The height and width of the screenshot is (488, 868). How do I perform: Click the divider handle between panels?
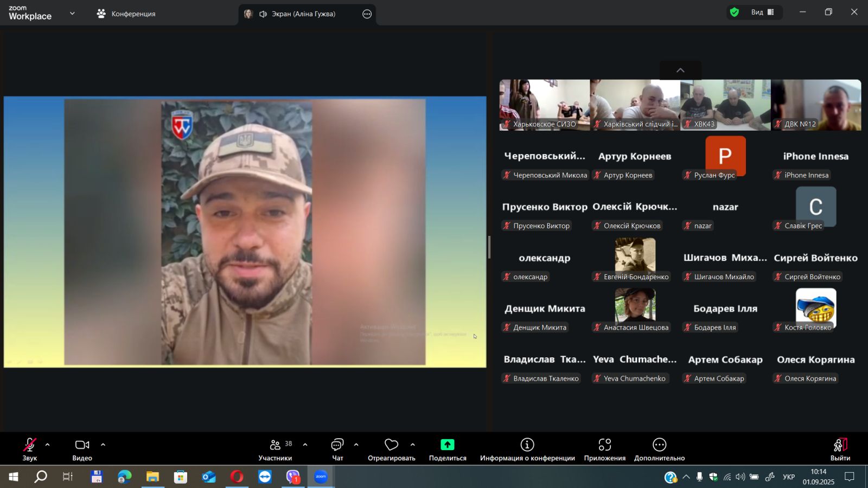[489, 247]
